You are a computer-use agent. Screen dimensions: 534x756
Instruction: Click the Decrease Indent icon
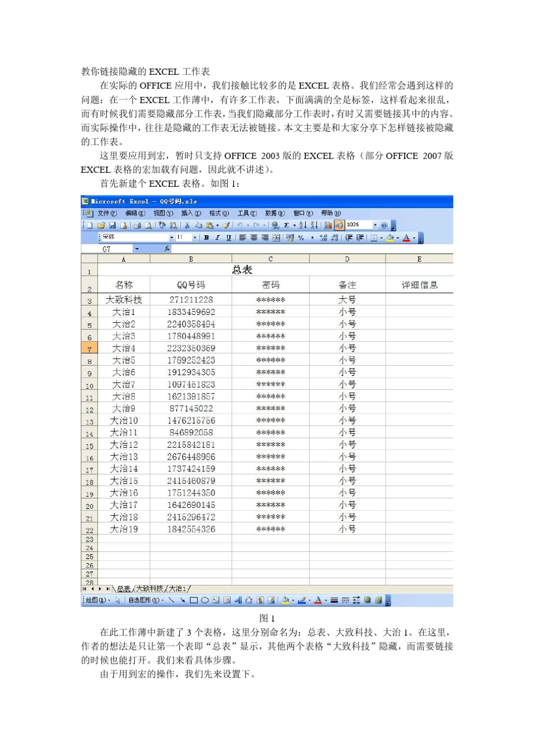click(x=349, y=238)
